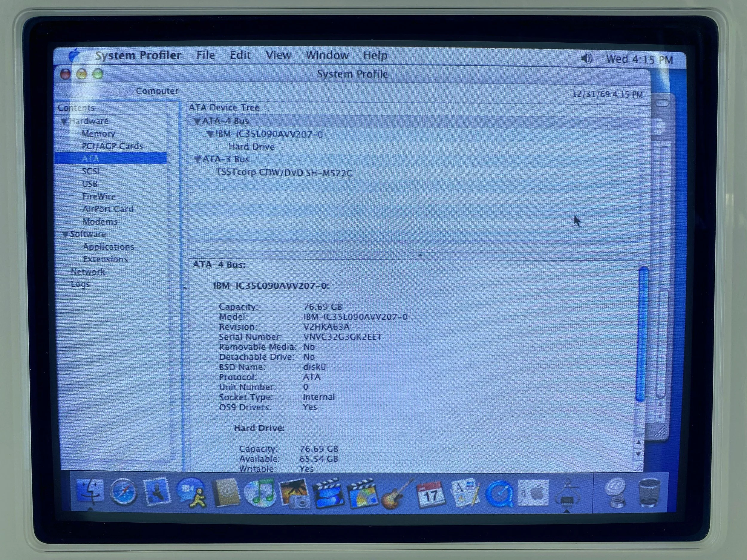Open the Trash in the dock
The width and height of the screenshot is (747, 560).
tap(649, 493)
